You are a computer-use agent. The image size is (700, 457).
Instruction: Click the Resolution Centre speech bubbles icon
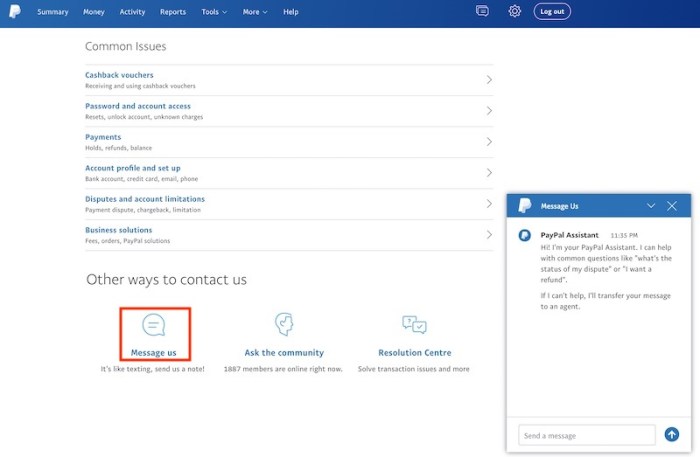(414, 324)
